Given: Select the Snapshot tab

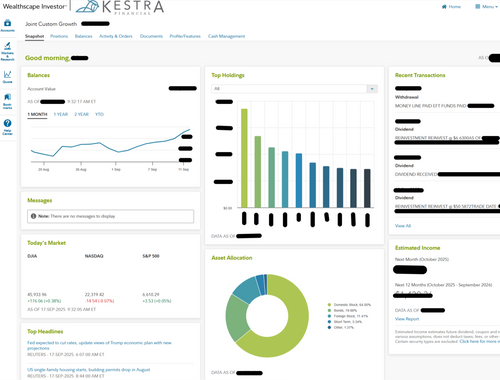Looking at the screenshot, I should (x=34, y=36).
